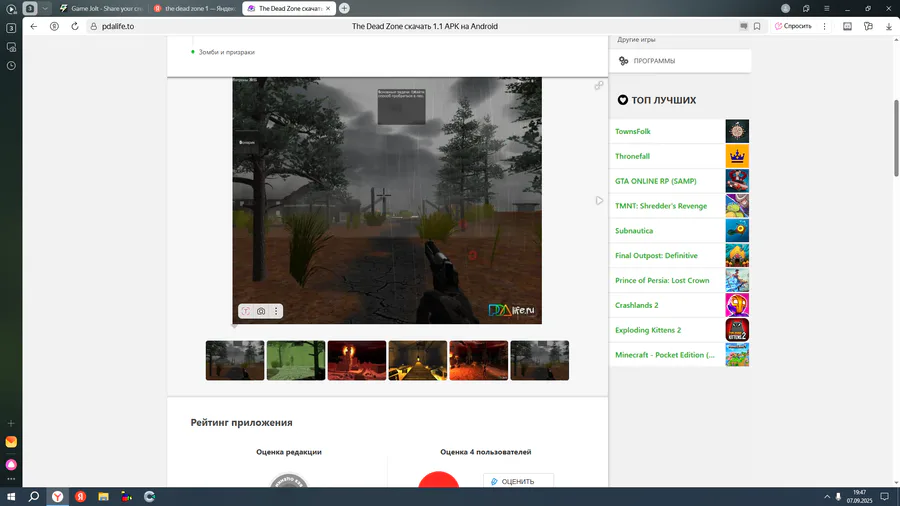Reload the page with the refresh icon

(75, 26)
